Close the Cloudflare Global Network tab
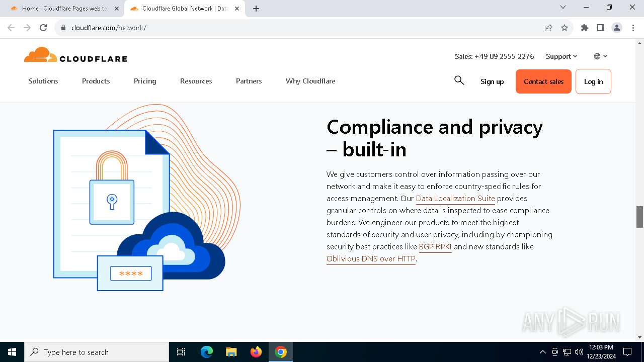 (237, 9)
